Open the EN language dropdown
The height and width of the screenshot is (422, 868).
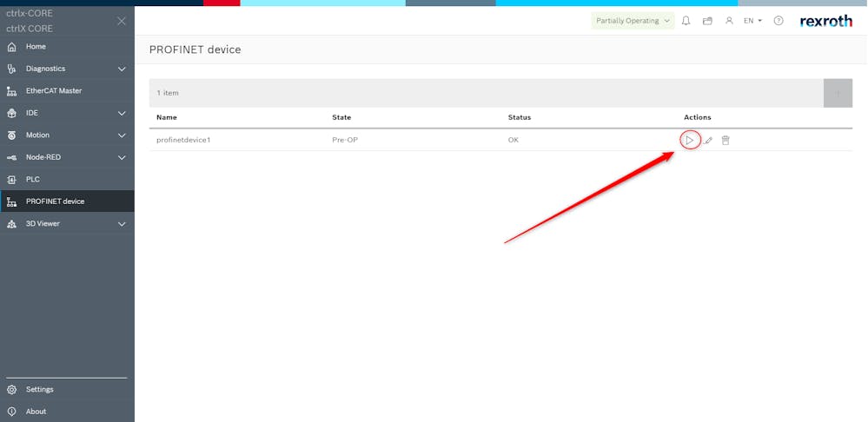coord(752,21)
